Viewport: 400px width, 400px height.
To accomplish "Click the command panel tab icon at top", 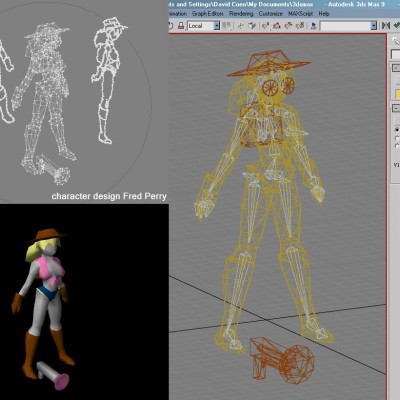I will click(396, 41).
